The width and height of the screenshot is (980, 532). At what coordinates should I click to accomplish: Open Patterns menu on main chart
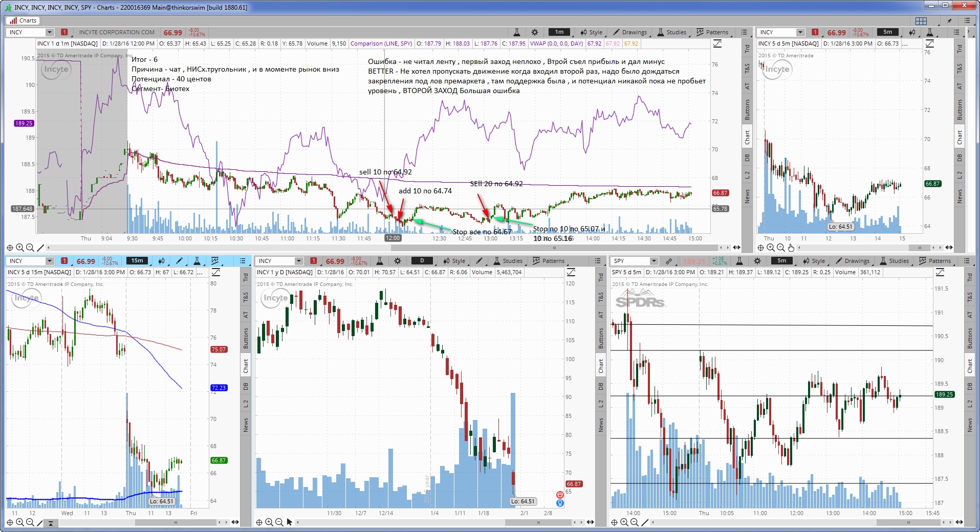tap(712, 32)
